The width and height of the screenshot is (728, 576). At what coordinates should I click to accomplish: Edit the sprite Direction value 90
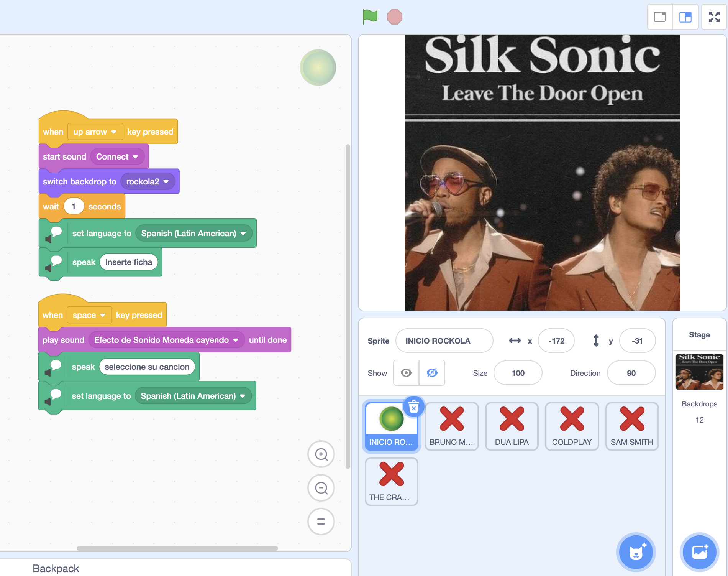click(631, 373)
